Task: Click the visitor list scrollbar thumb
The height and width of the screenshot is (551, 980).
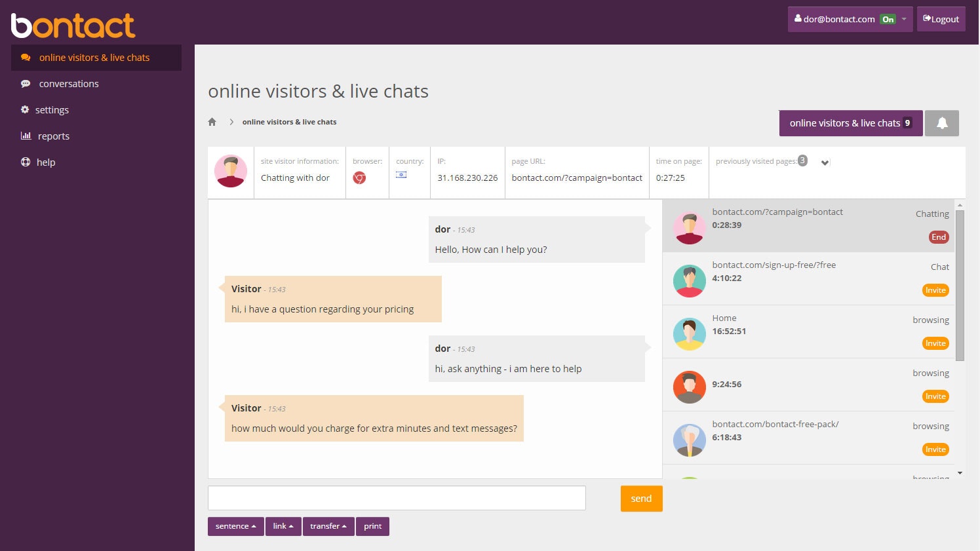Action: click(960, 285)
